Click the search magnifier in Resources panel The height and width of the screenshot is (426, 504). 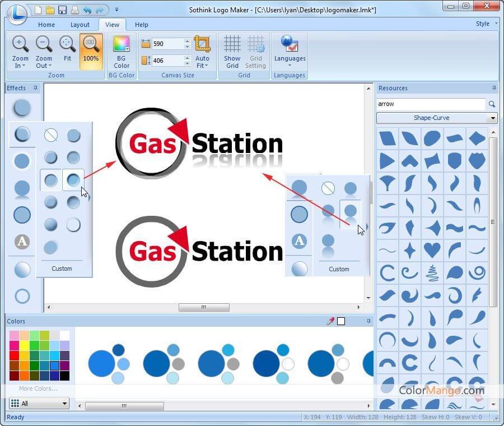pyautogui.click(x=492, y=104)
